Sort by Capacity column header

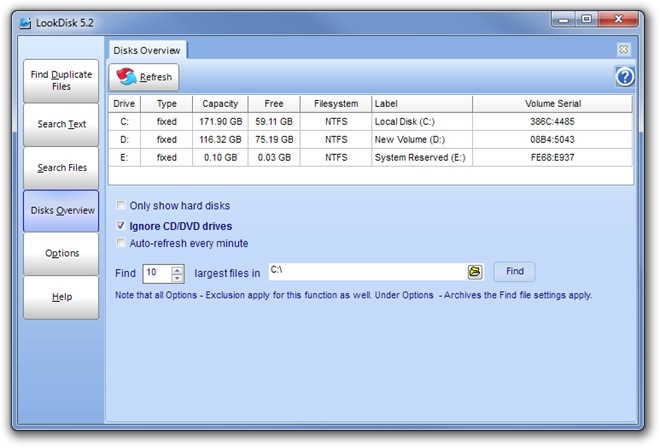pos(220,104)
